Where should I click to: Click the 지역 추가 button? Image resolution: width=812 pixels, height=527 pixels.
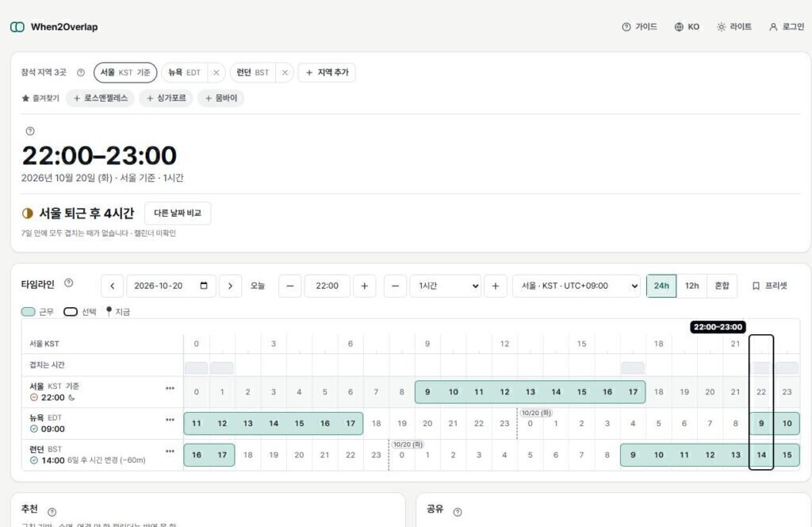[x=327, y=72]
